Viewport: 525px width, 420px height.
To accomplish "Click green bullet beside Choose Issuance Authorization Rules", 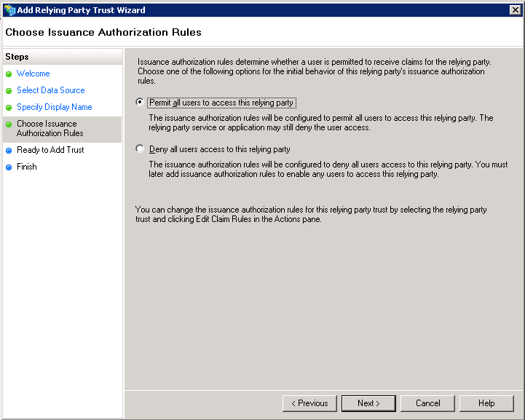I will 9,124.
